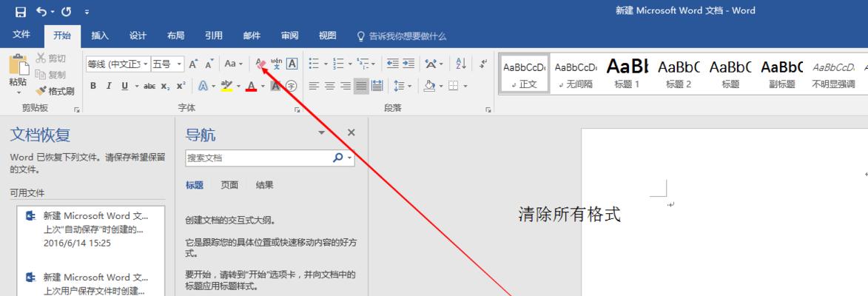Toggle Justify alignment
This screenshot has height=296, width=868.
(x=361, y=86)
